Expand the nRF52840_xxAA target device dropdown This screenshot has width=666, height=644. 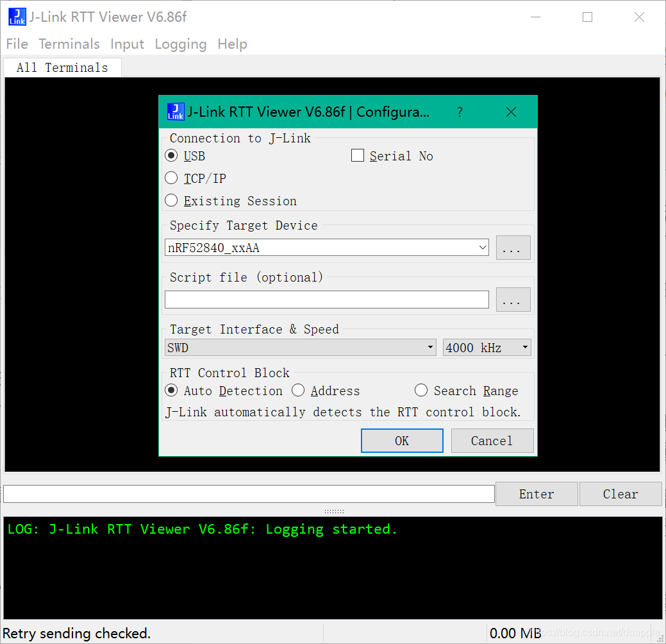[x=483, y=248]
